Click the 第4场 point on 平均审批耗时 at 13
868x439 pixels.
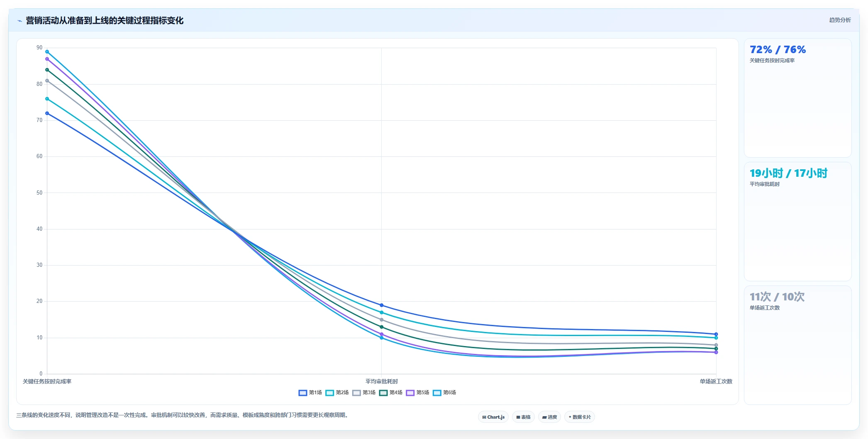(x=382, y=327)
